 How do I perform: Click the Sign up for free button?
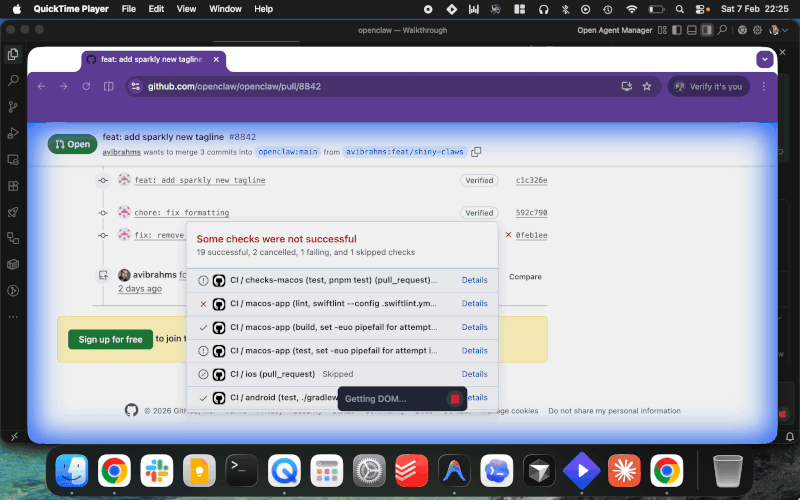point(111,339)
